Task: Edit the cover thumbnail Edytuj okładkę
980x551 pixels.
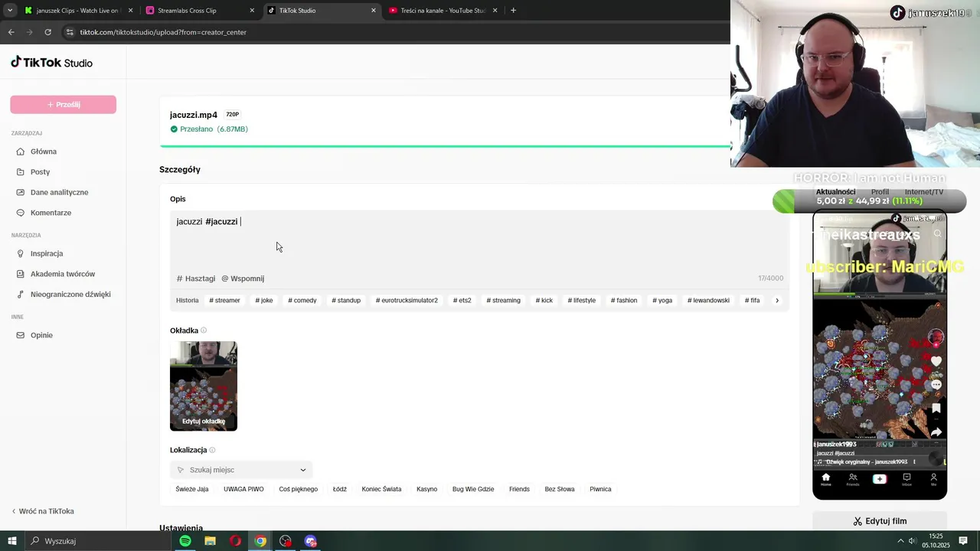Action: coord(204,421)
